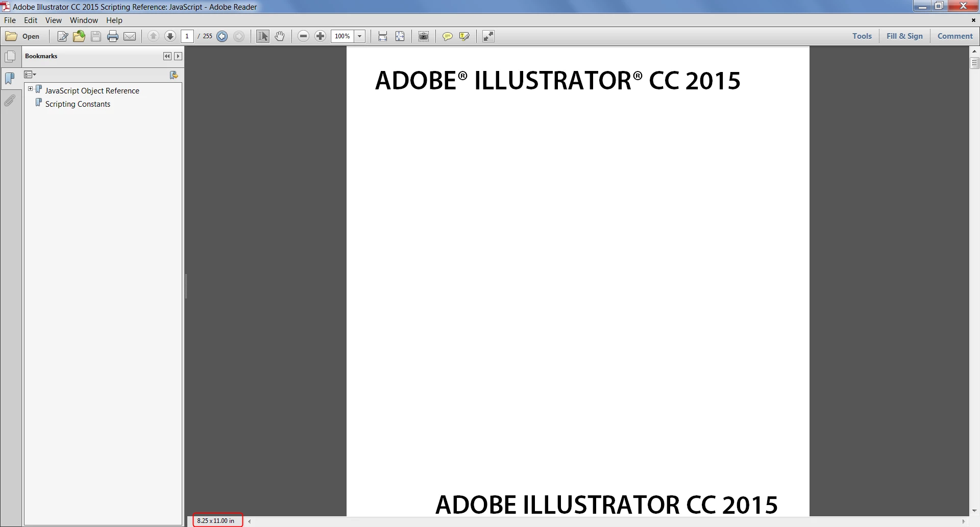
Task: Click the horizontal scrollbar right arrow
Action: [964, 521]
